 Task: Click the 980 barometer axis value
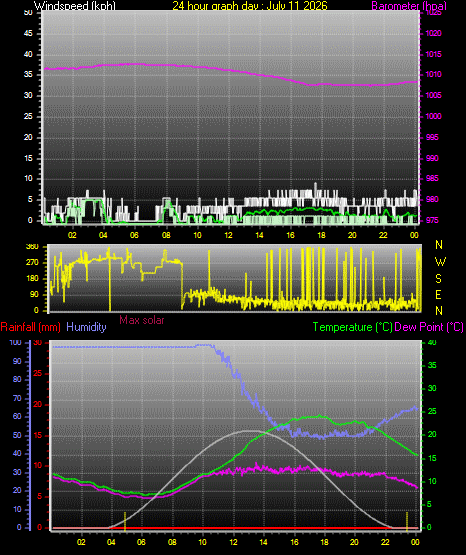click(x=432, y=199)
